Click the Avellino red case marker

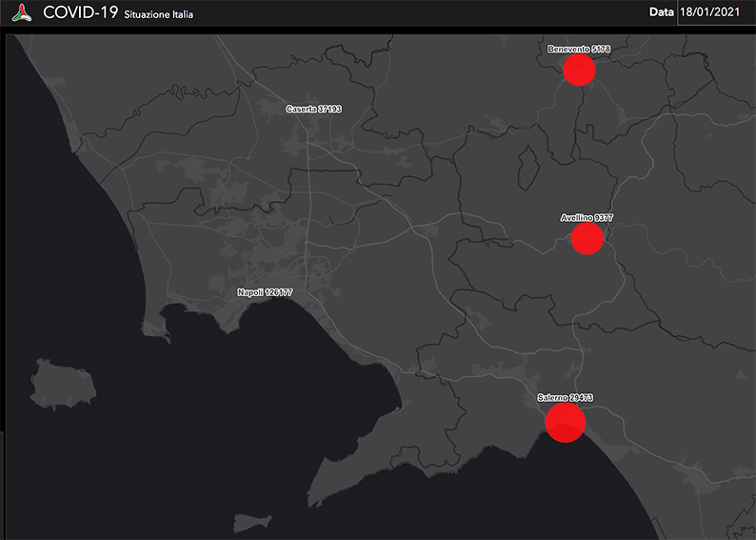[587, 238]
